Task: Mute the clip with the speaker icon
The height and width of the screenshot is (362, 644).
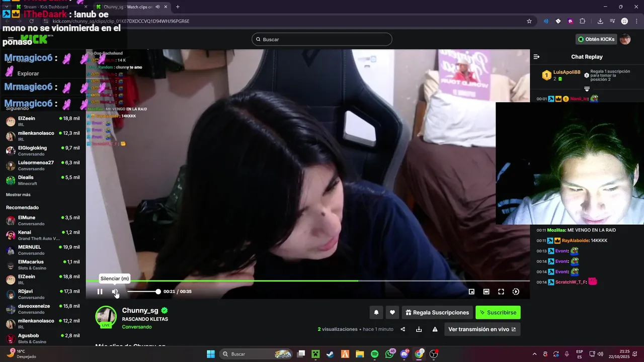Action: click(x=115, y=292)
